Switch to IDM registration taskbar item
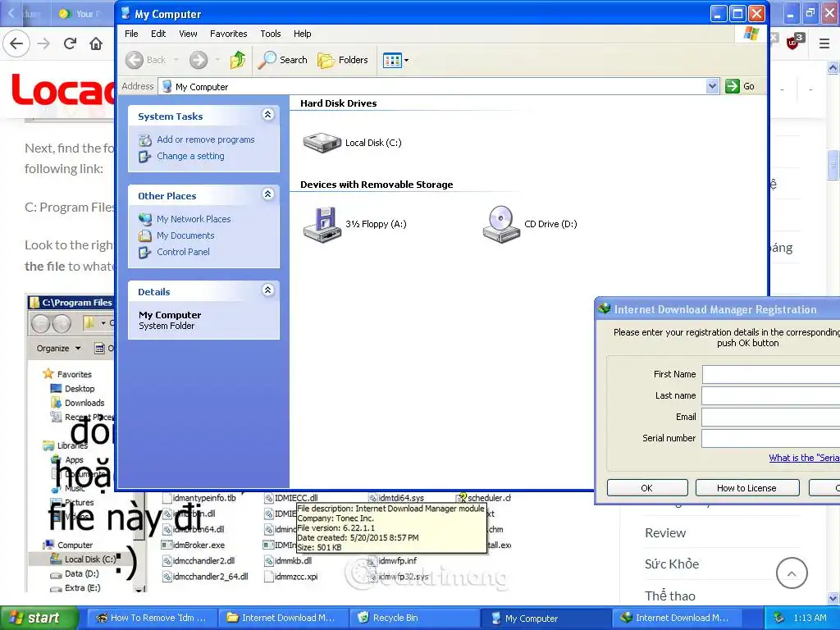840x630 pixels. (x=677, y=619)
